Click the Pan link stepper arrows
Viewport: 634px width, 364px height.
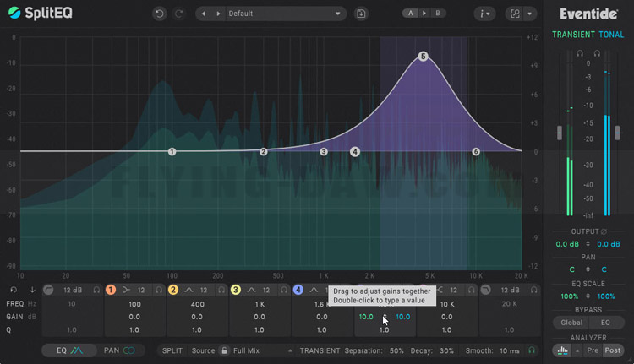pyautogui.click(x=588, y=269)
